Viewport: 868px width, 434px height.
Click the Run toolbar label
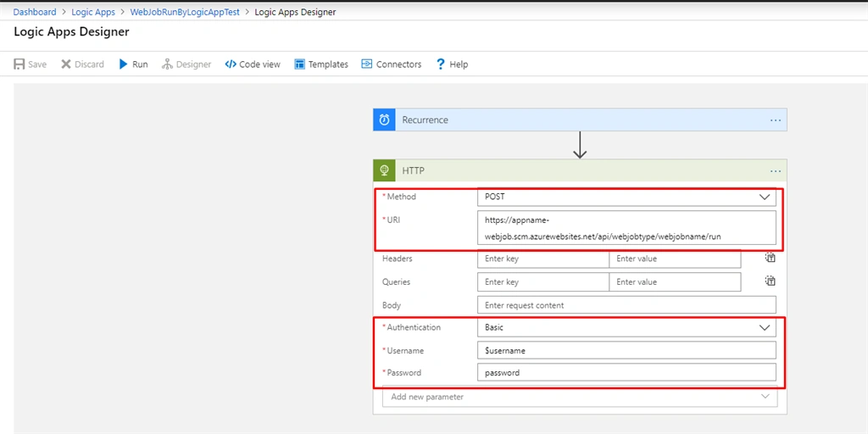140,64
